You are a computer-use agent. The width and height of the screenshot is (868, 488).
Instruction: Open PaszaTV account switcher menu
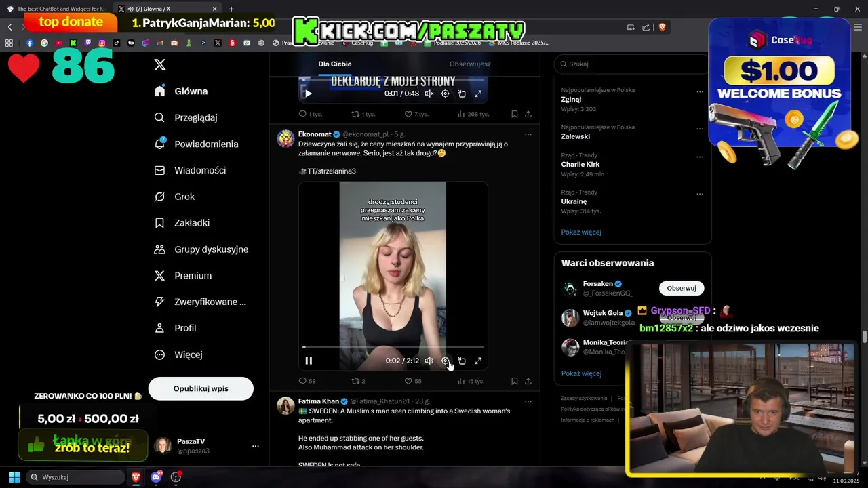pos(206,445)
